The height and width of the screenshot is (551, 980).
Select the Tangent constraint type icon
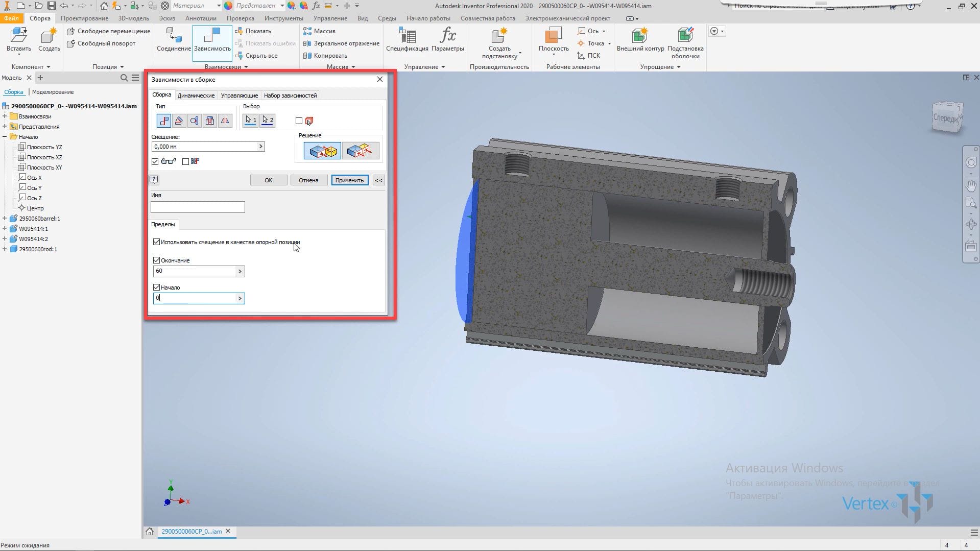(194, 121)
